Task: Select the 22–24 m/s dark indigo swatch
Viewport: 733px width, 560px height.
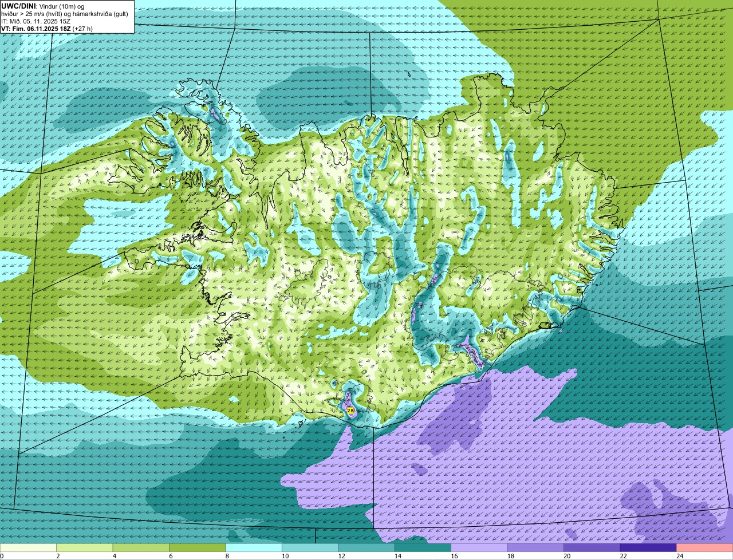Action: pos(648,548)
